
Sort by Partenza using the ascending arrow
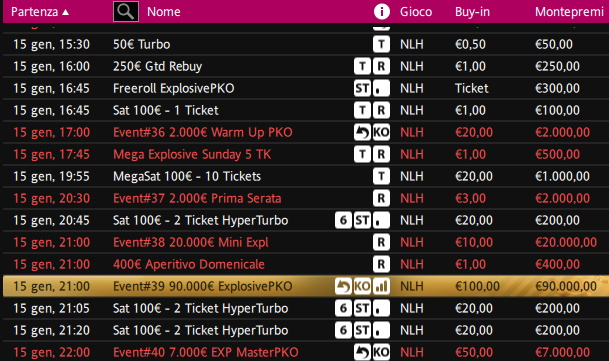point(66,12)
